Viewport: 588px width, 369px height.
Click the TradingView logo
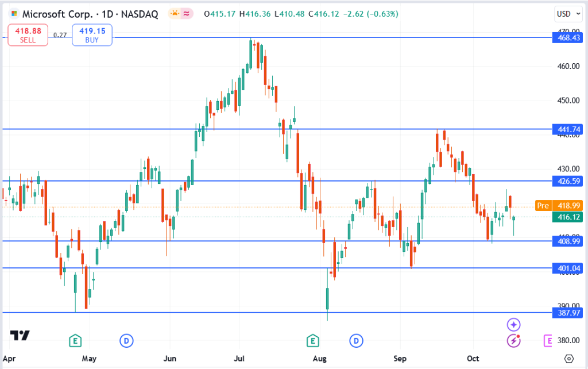pyautogui.click(x=20, y=335)
